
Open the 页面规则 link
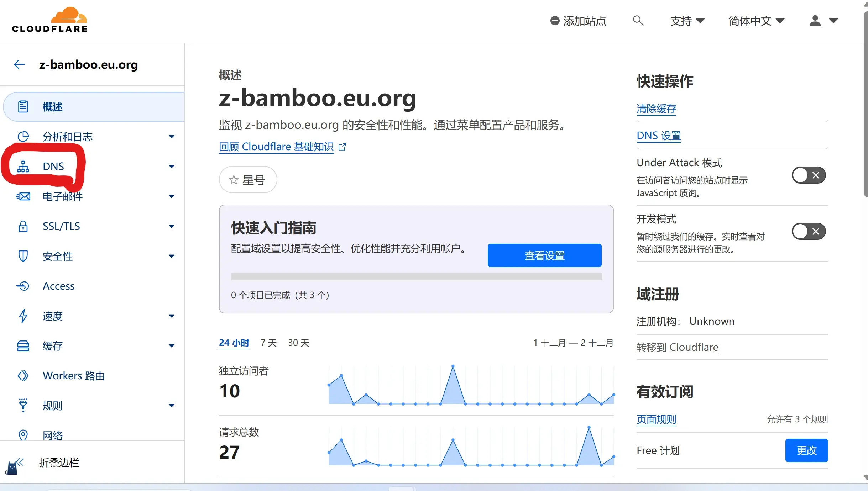point(656,419)
